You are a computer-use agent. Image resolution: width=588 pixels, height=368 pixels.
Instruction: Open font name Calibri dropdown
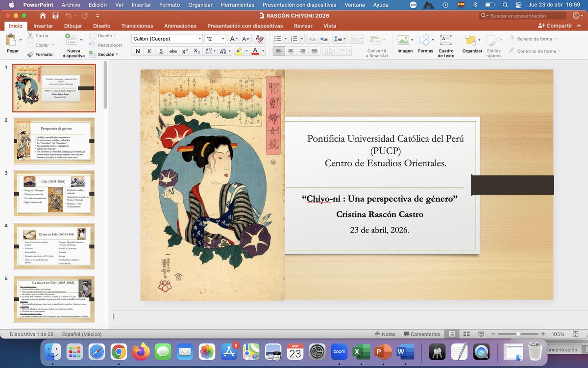199,39
